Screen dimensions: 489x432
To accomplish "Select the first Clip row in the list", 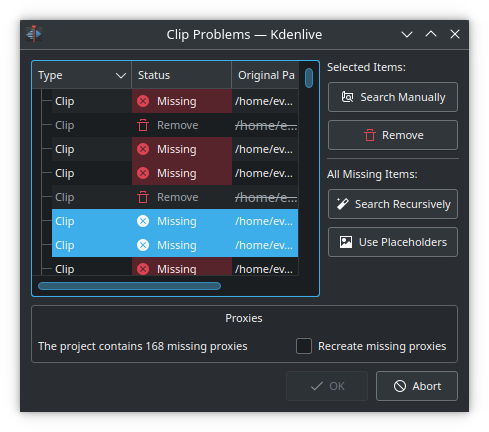I will tap(175, 101).
